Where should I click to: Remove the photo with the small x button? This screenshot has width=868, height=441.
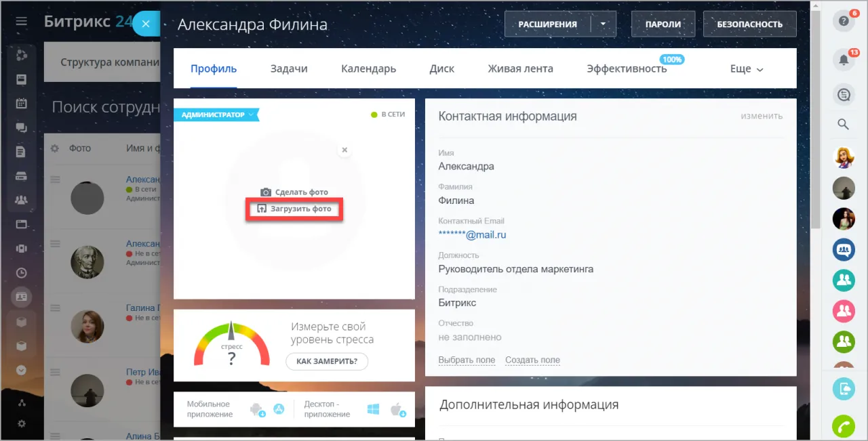click(x=344, y=150)
